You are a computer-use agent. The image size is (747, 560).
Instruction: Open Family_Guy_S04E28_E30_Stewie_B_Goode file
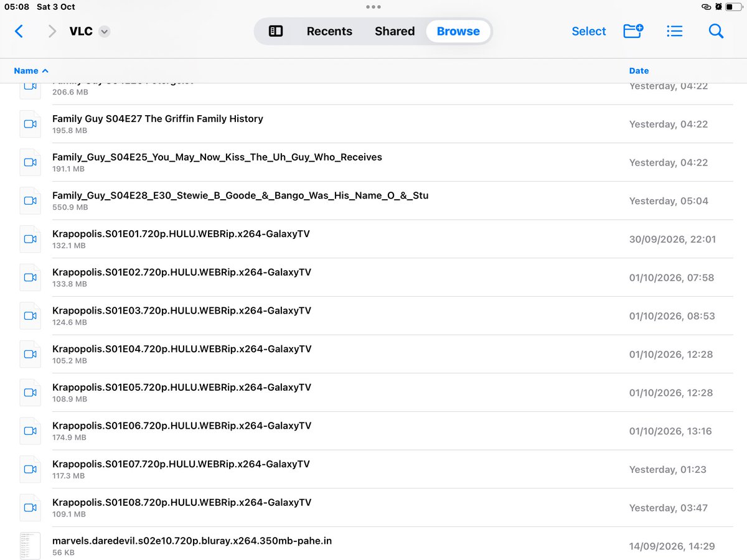click(x=240, y=195)
